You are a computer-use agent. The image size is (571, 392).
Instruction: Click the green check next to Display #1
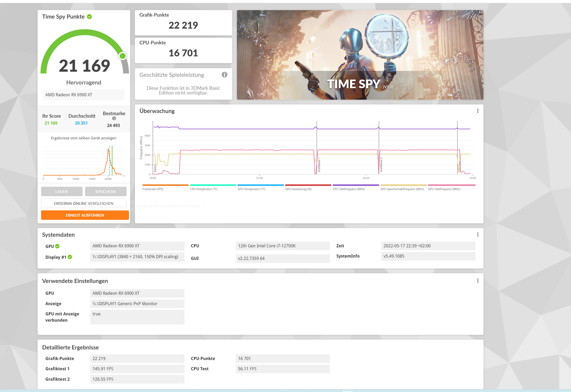point(70,257)
